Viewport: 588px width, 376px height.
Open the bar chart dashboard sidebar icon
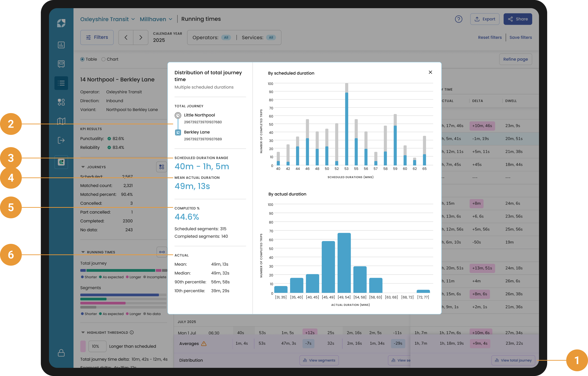click(61, 45)
